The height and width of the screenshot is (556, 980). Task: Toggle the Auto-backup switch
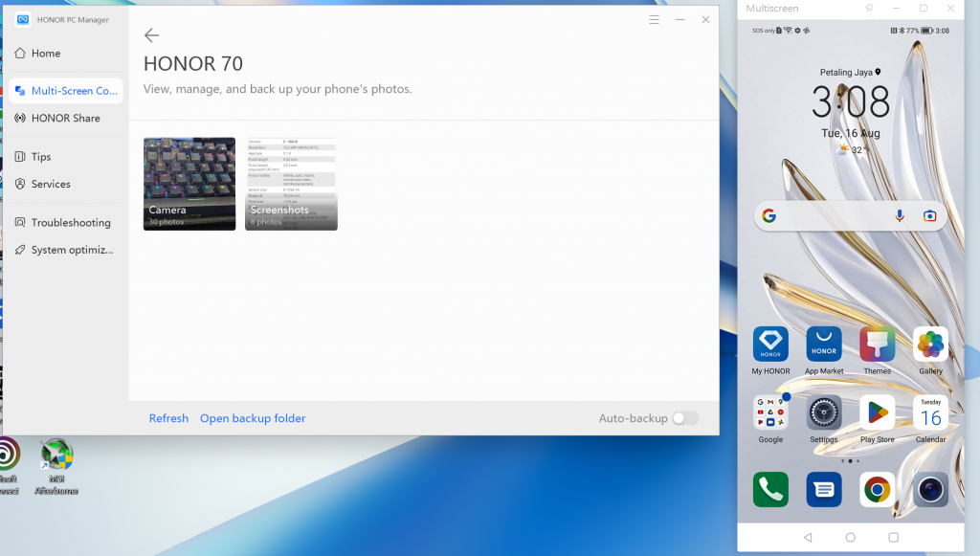[x=684, y=418]
